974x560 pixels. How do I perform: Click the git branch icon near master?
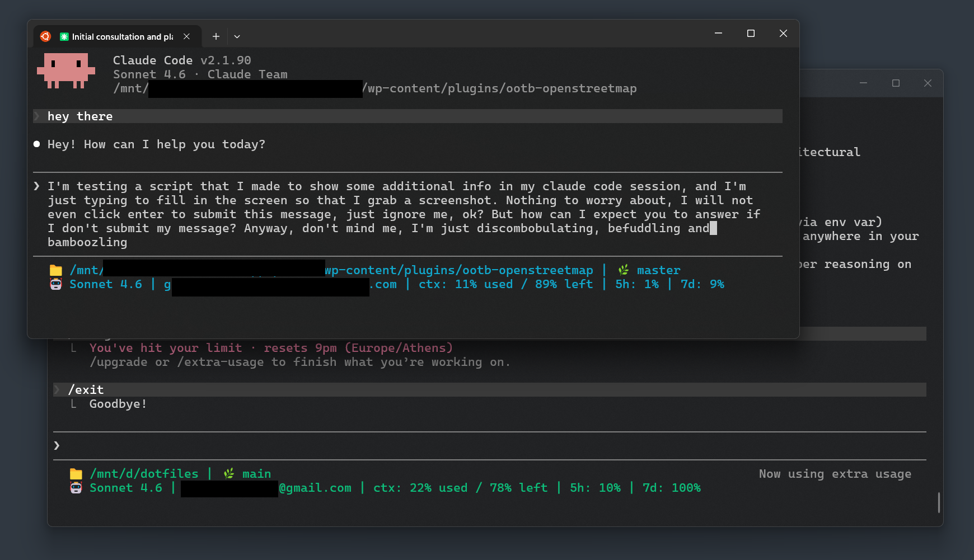(x=623, y=270)
